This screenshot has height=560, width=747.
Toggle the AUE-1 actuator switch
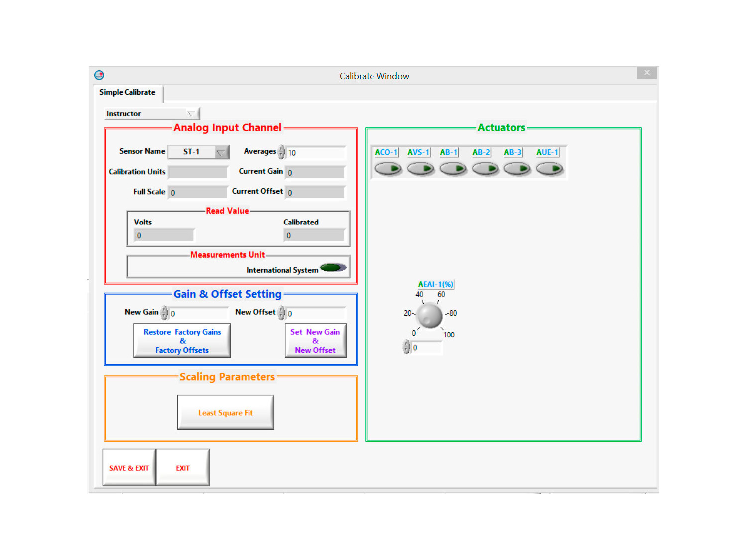click(x=550, y=169)
